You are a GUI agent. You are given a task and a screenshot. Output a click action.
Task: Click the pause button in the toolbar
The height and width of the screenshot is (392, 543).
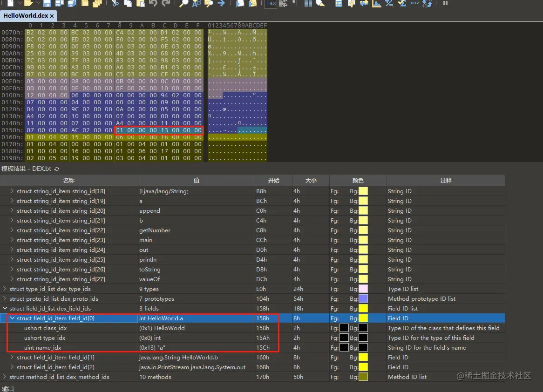(445, 3)
